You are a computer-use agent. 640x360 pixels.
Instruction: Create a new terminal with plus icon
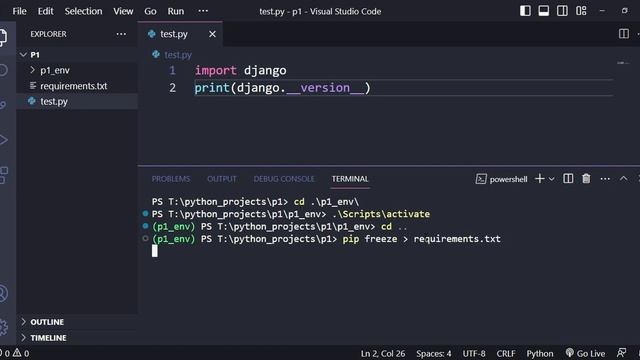point(540,179)
